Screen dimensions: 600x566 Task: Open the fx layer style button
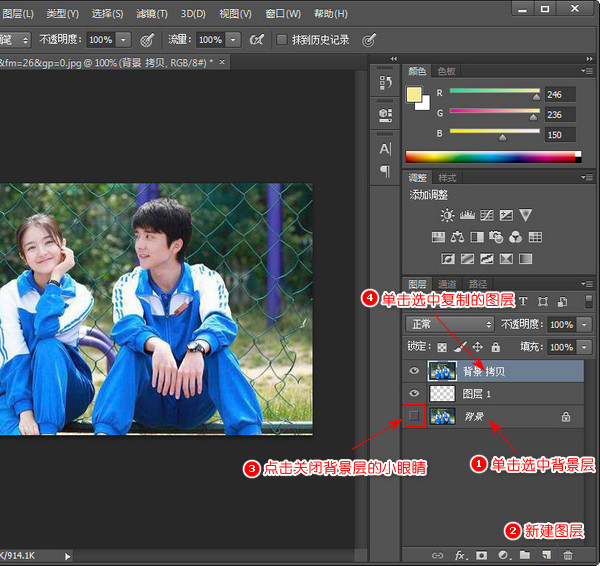click(x=460, y=555)
